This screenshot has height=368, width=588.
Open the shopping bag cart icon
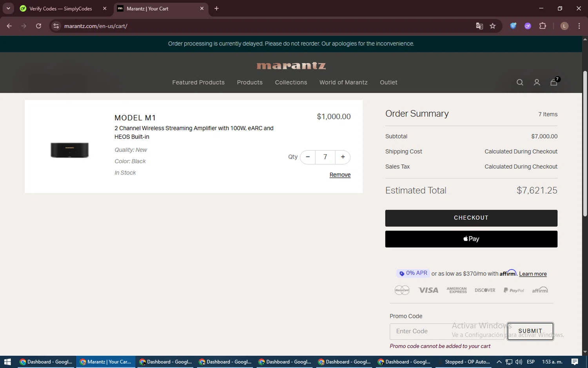click(x=554, y=82)
